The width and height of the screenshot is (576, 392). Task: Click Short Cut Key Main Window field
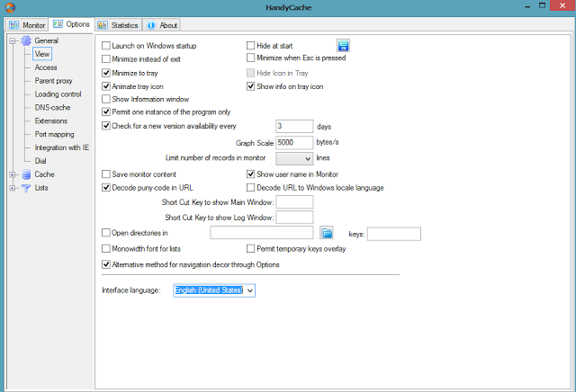[294, 202]
